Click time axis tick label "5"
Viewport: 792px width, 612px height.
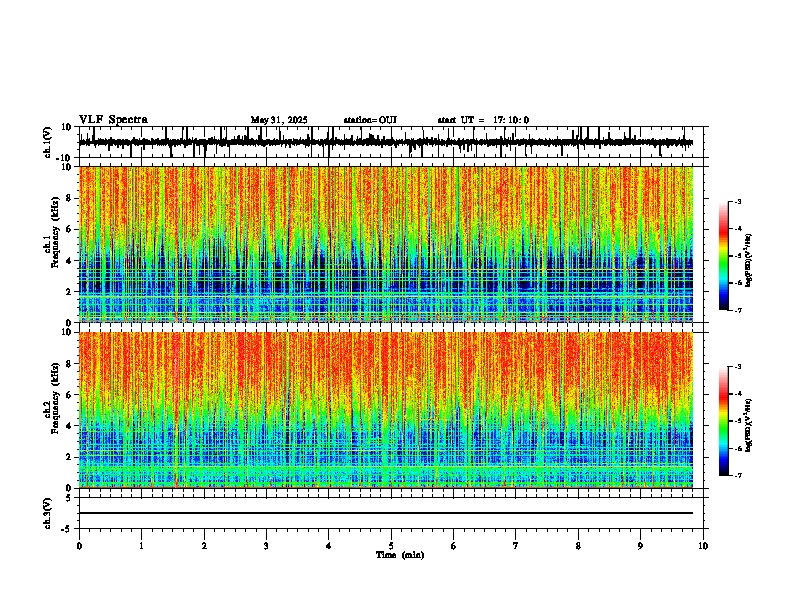391,546
